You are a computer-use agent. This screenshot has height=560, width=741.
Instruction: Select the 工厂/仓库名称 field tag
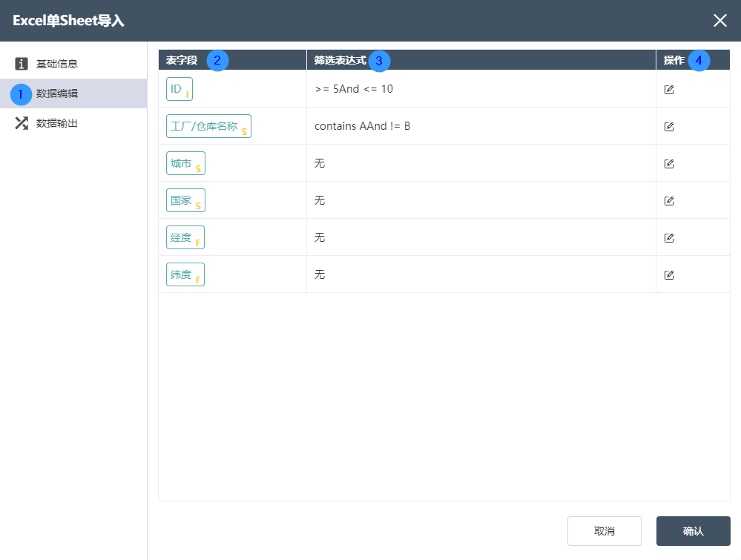coord(208,126)
